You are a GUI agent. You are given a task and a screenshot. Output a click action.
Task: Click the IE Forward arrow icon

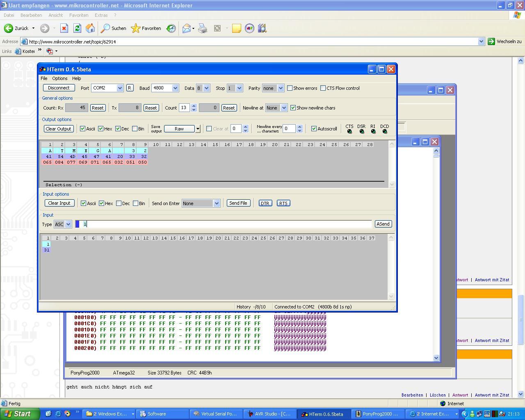coord(45,28)
